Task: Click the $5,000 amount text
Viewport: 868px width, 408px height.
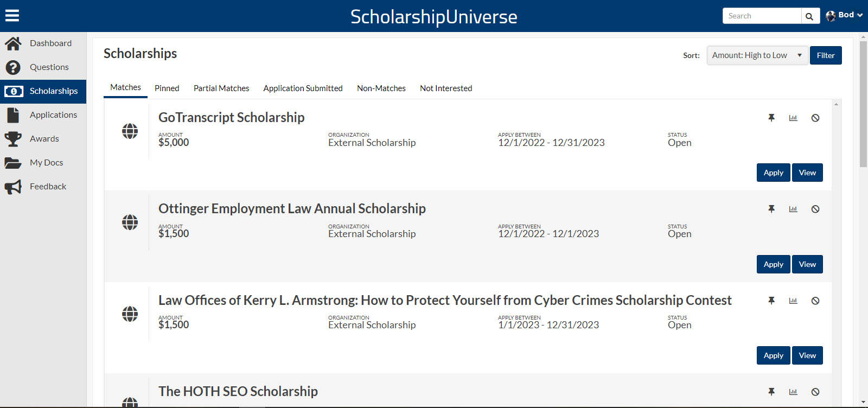Action: point(174,143)
